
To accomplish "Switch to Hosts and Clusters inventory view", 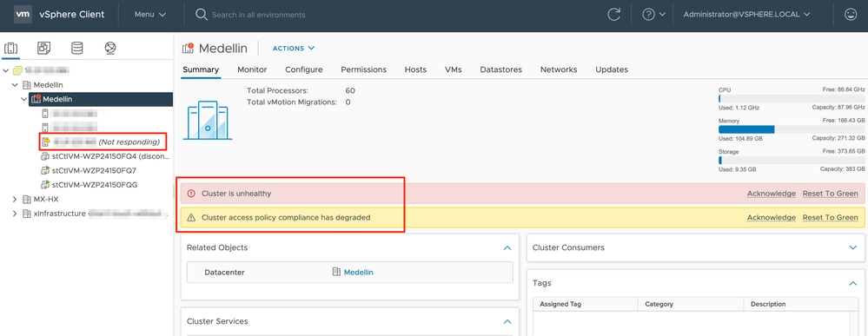I will tap(10, 48).
